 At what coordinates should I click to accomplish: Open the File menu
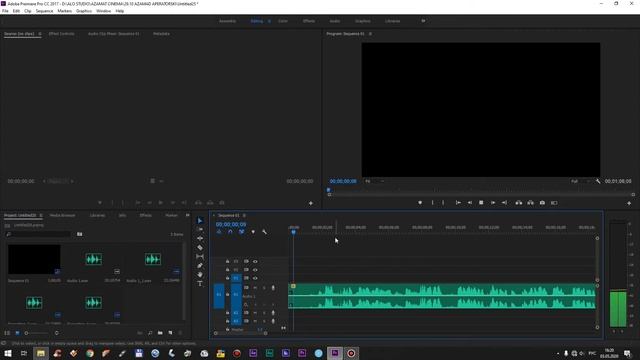pos(5,11)
